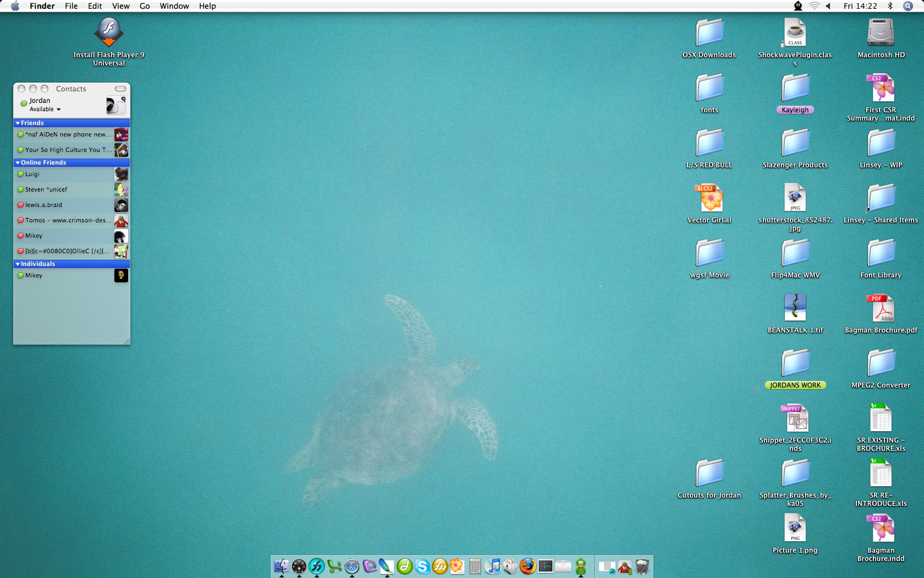The width and height of the screenshot is (924, 578).
Task: Open the Available status dropdown
Action: (45, 109)
